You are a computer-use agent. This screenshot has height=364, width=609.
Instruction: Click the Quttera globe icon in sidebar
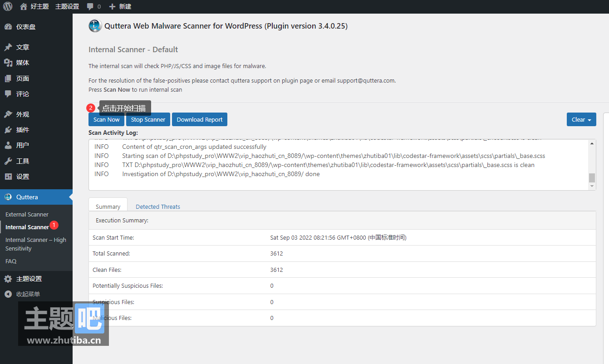tap(8, 197)
